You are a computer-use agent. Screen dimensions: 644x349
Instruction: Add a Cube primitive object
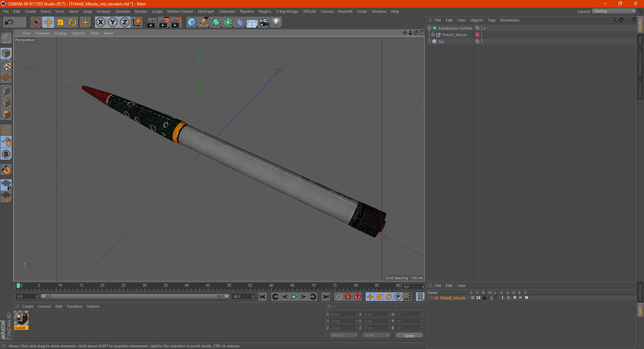pos(192,22)
